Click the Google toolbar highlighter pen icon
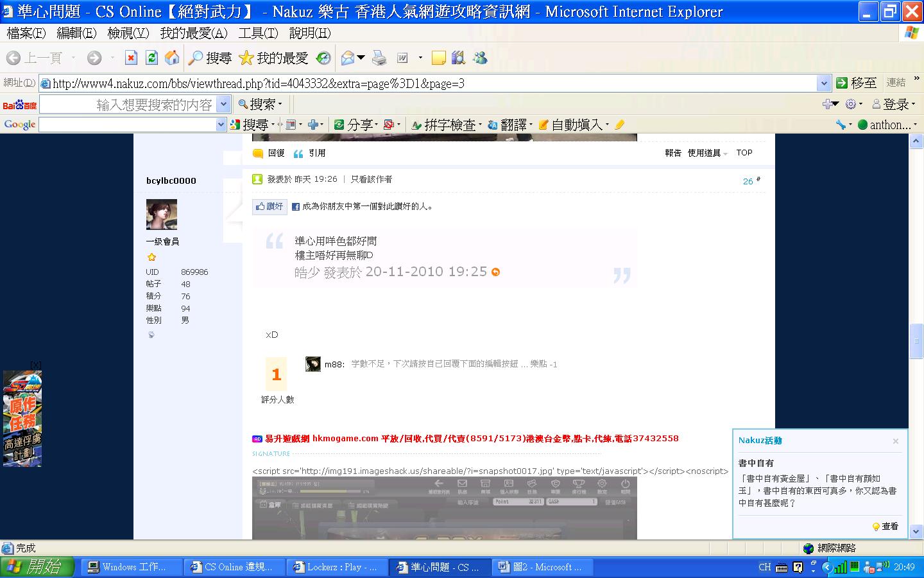Image resolution: width=924 pixels, height=578 pixels. 619,125
